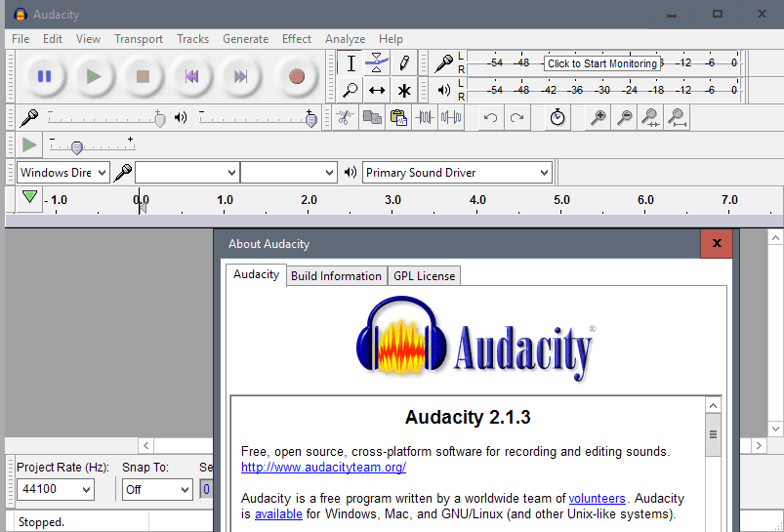The width and height of the screenshot is (784, 532).
Task: Click the Sync-Lock Tracks clock icon
Action: [x=557, y=117]
